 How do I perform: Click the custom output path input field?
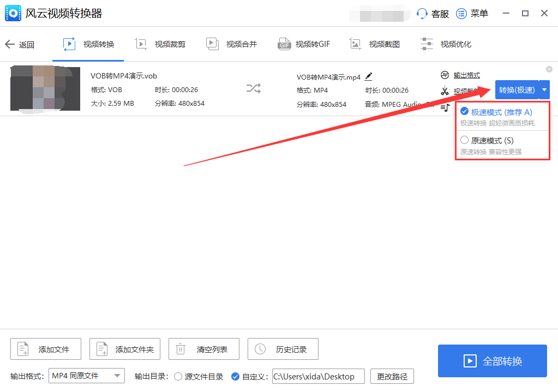318,376
